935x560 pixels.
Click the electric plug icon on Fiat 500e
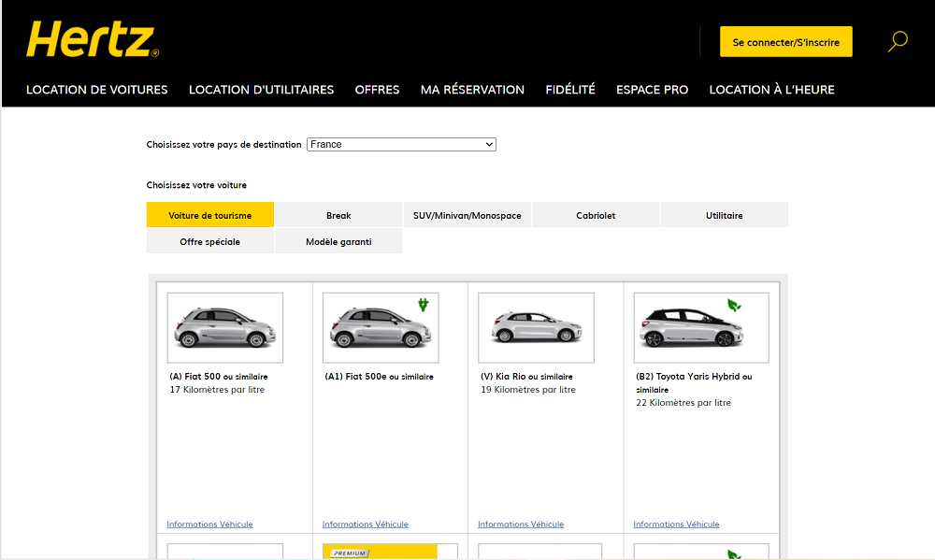(x=424, y=305)
